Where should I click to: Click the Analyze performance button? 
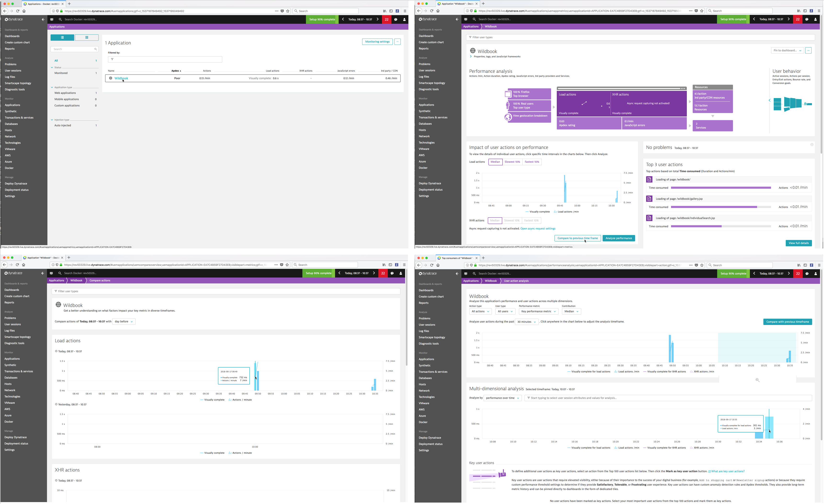(619, 238)
